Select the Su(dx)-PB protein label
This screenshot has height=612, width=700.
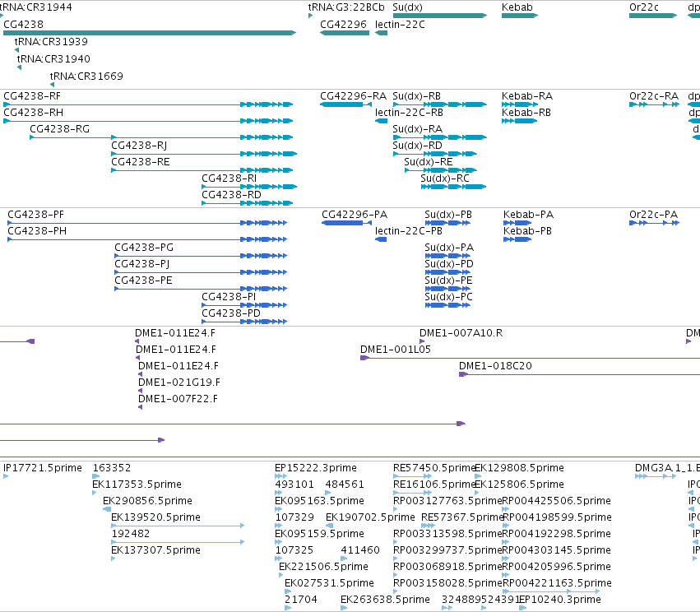click(x=448, y=215)
